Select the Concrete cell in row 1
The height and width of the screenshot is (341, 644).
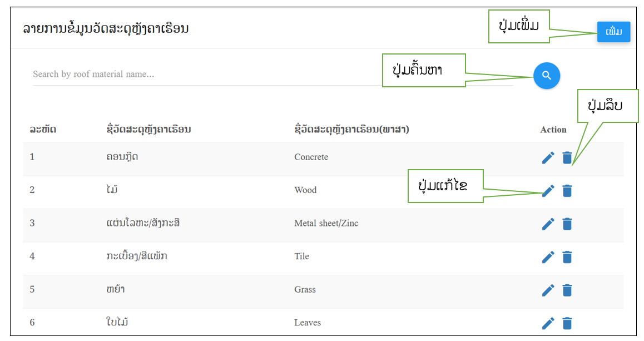[x=311, y=157]
